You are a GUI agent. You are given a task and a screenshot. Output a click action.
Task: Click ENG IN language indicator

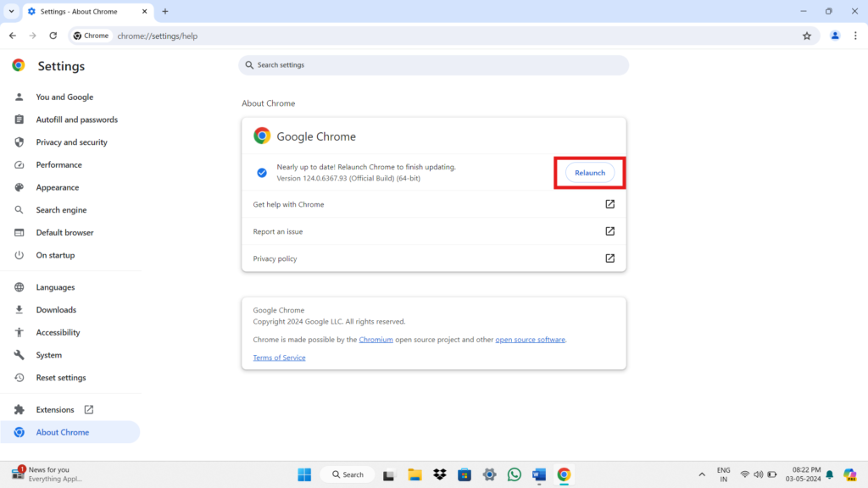click(724, 474)
